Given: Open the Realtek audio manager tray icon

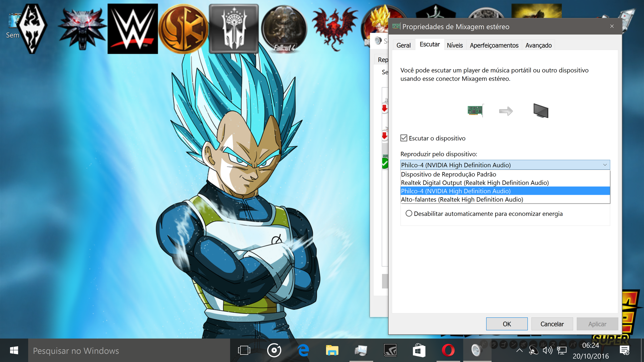Looking at the screenshot, I should (x=533, y=350).
